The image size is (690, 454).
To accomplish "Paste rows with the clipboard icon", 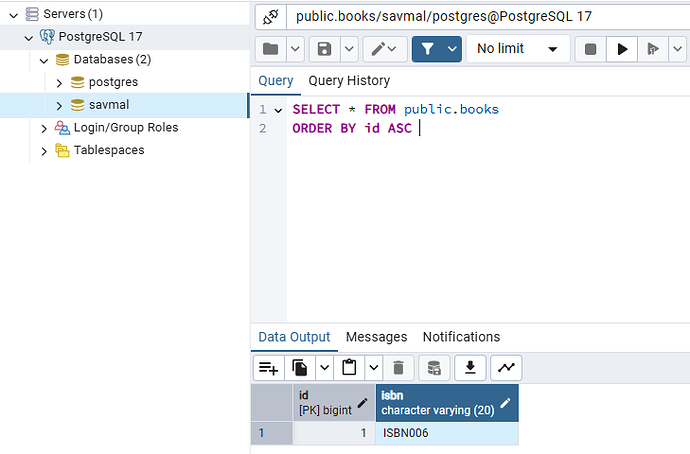I will coord(349,368).
